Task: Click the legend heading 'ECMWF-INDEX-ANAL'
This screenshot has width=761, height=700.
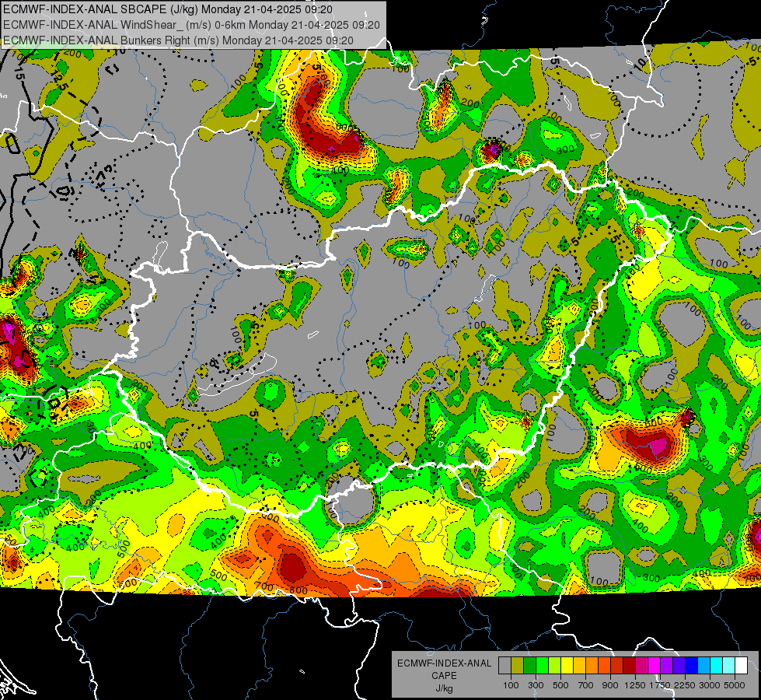Action: (444, 663)
